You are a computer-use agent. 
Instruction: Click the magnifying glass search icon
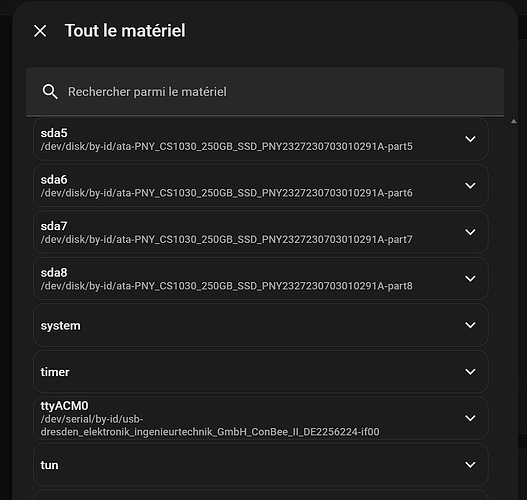point(50,91)
